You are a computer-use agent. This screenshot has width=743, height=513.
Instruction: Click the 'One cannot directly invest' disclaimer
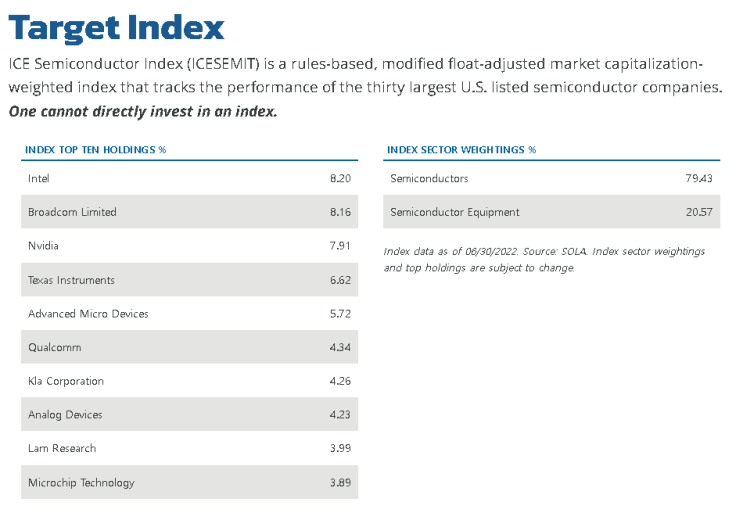click(x=143, y=111)
